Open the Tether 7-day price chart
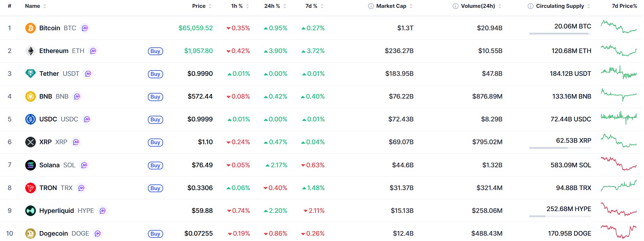 point(619,72)
